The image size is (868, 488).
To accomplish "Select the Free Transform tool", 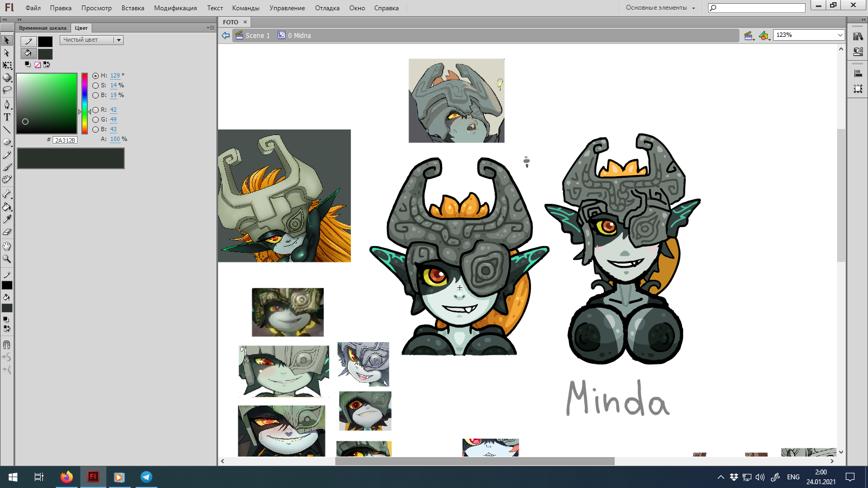I will [x=7, y=65].
